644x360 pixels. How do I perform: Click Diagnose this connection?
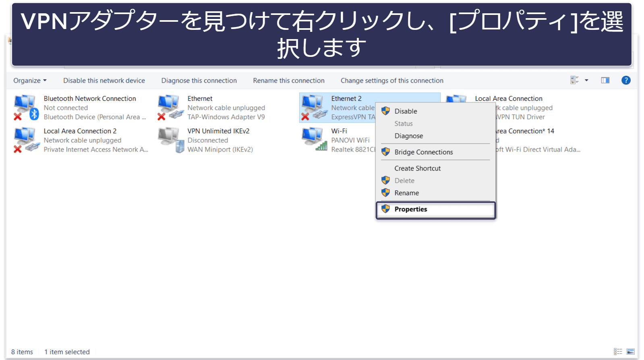click(199, 81)
